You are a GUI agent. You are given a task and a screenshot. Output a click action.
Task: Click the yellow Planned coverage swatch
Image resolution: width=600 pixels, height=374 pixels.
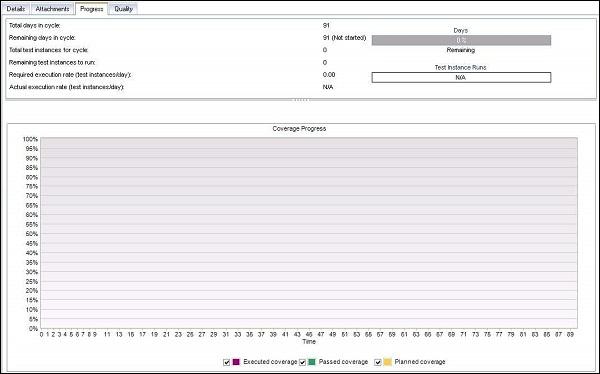(388, 362)
